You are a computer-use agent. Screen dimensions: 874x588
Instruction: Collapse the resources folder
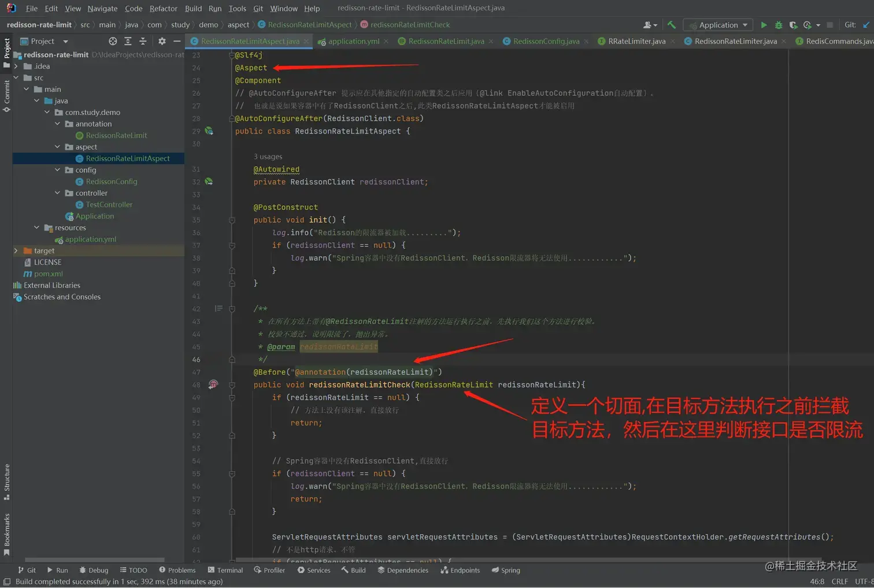(37, 228)
